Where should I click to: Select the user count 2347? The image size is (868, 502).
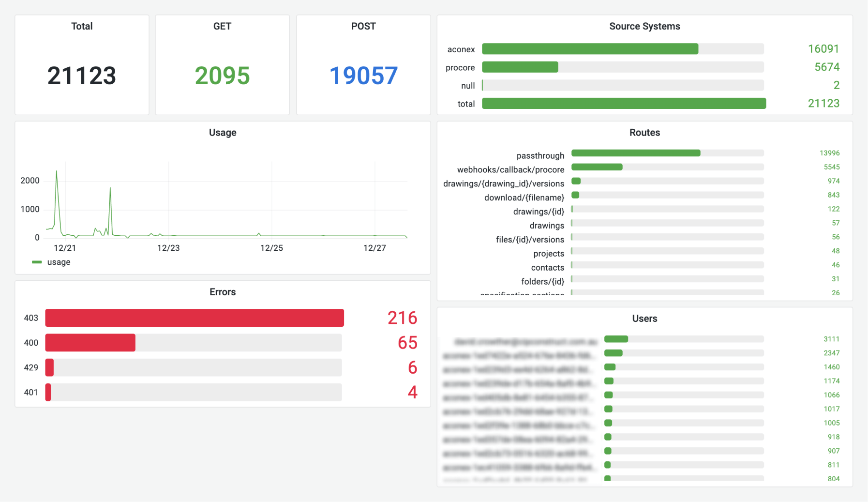point(832,353)
